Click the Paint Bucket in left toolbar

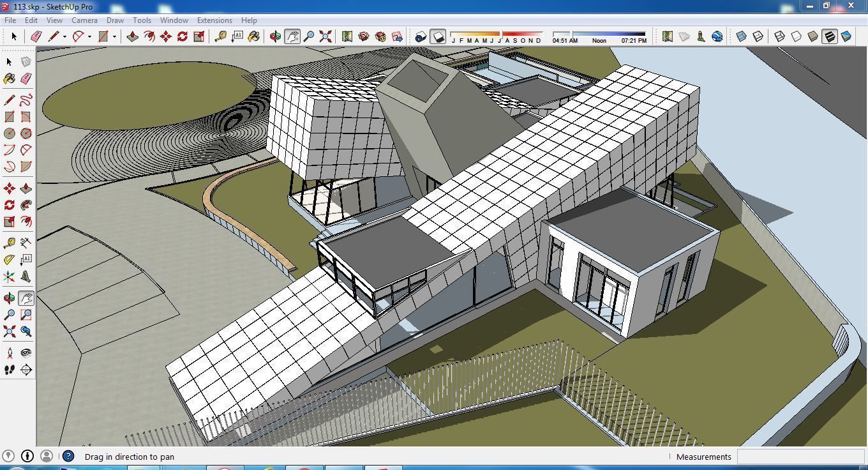coord(10,79)
